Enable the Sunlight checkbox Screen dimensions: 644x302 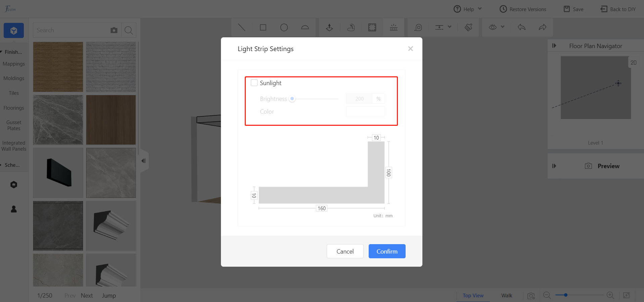tap(254, 83)
